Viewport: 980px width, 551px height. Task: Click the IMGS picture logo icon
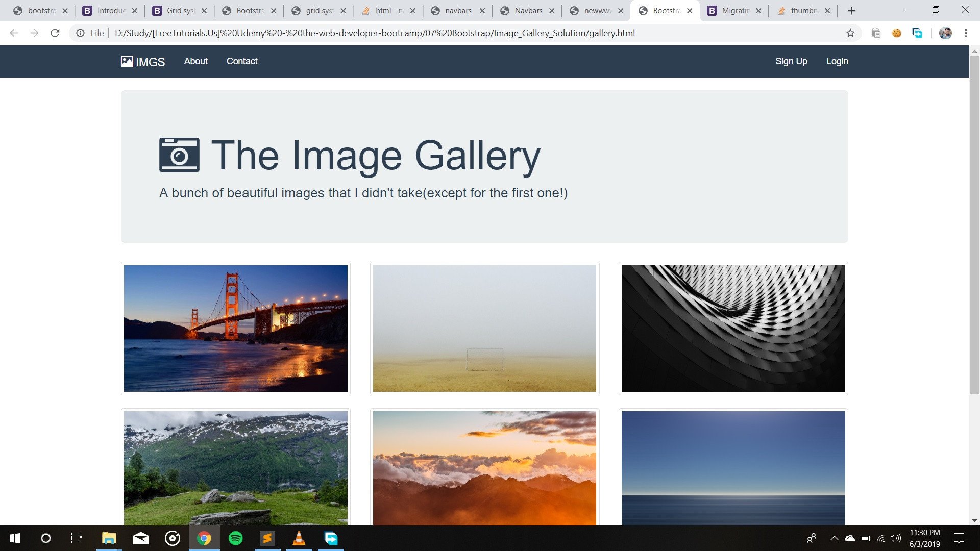(x=127, y=62)
